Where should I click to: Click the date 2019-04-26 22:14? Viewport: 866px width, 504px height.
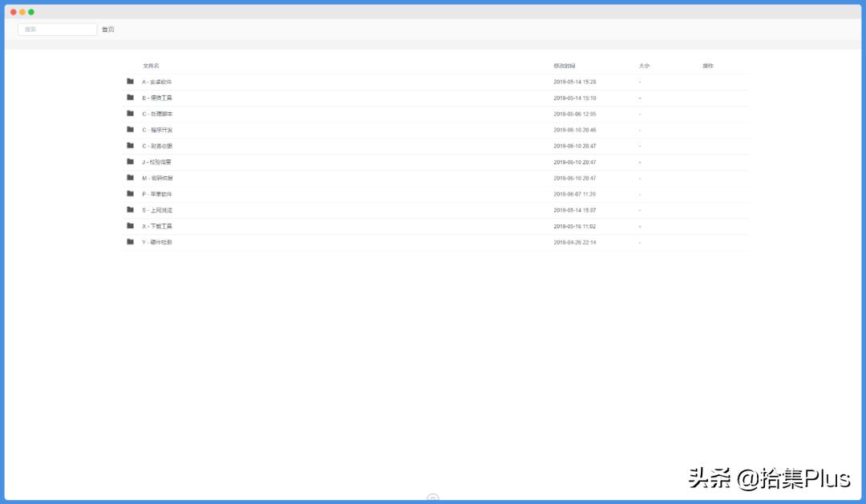574,242
